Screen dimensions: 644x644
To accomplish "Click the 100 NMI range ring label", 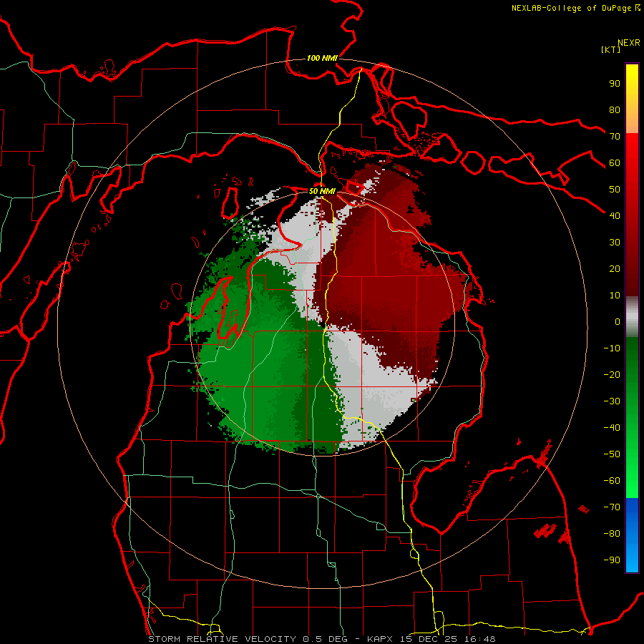I will [322, 59].
